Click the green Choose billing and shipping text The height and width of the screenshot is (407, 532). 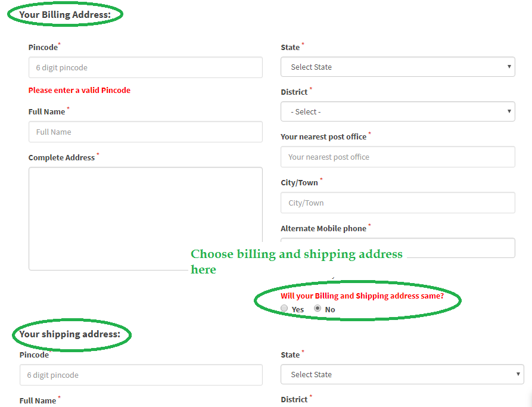[296, 254]
